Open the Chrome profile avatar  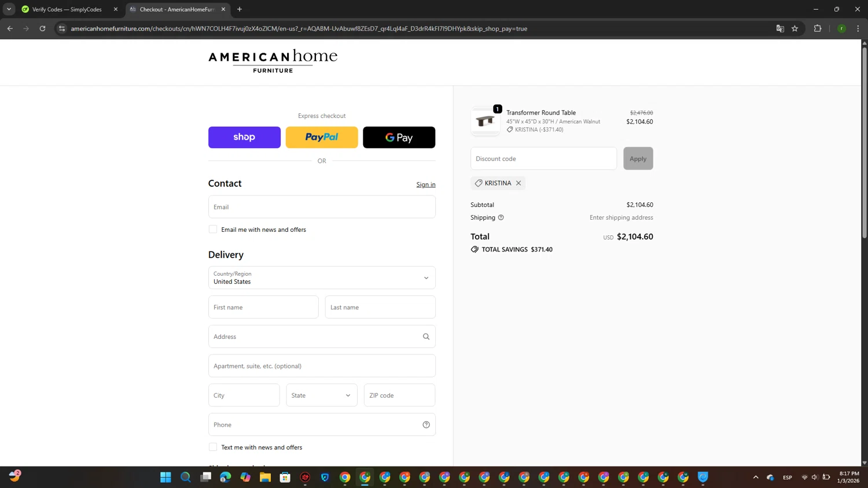tap(842, 28)
